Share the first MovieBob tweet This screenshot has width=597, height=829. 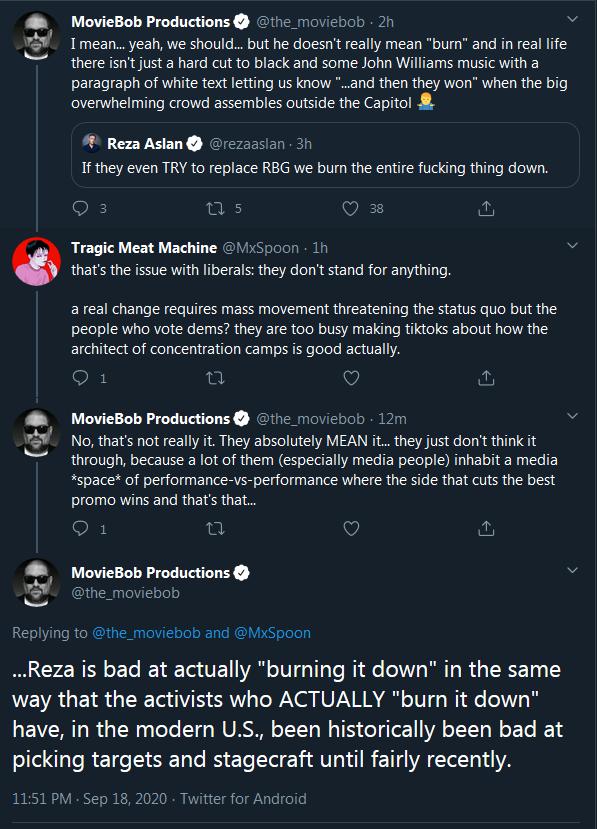tap(486, 208)
